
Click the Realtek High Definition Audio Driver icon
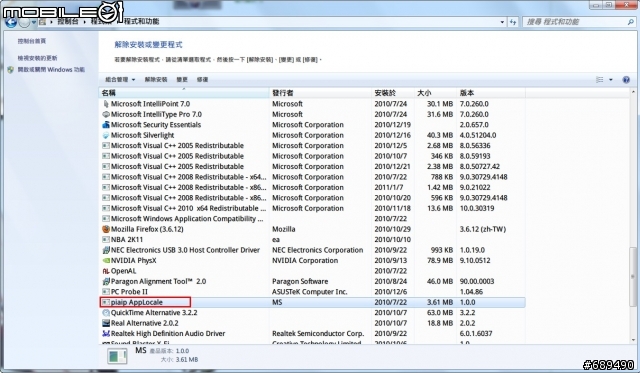(106, 334)
